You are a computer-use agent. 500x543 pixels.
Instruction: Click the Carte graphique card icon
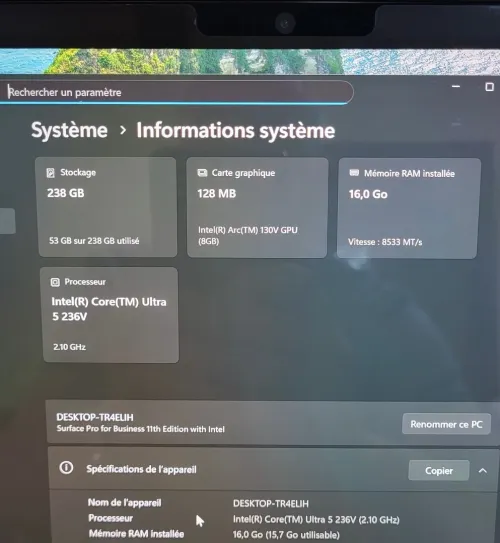coord(202,173)
